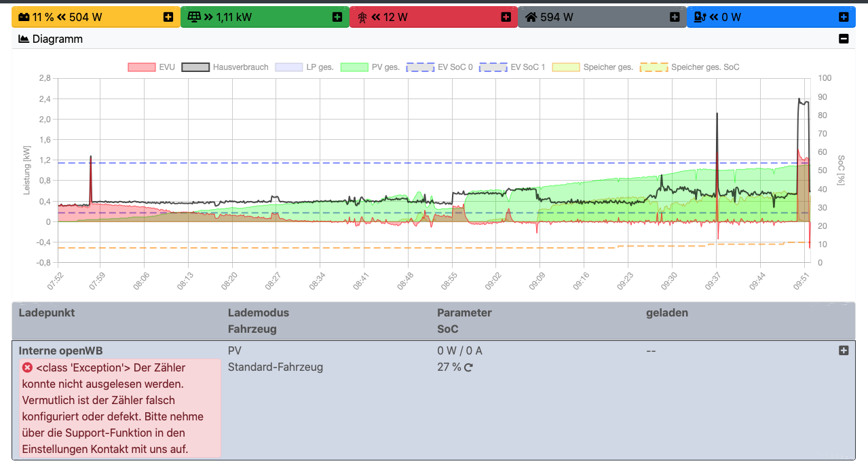Expand the Interne openWB charge point details
Image resolution: width=868 pixels, height=472 pixels.
tap(844, 350)
